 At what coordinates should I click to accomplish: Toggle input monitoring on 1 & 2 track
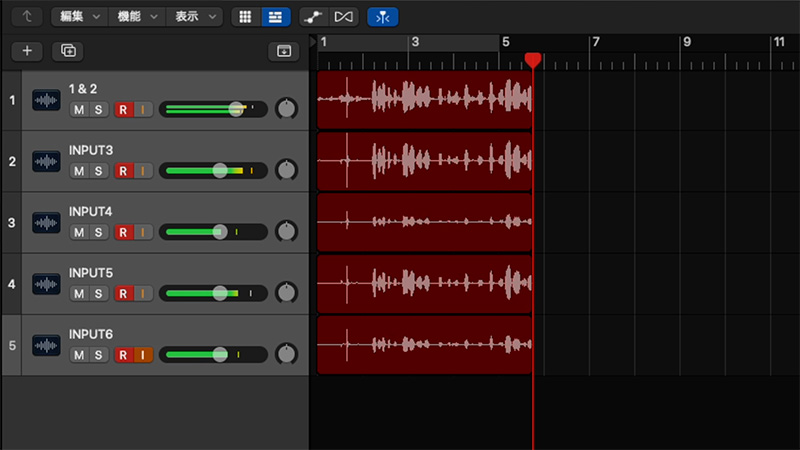(143, 110)
